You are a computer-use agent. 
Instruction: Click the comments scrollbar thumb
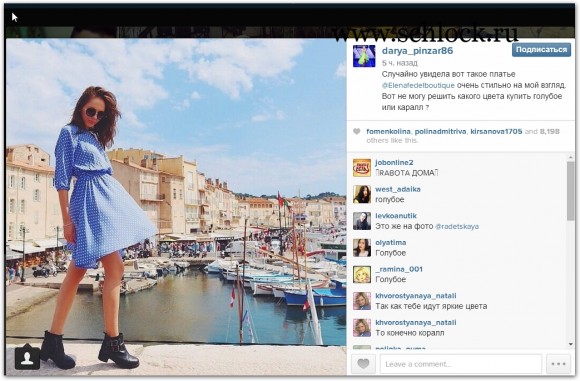coord(570,190)
